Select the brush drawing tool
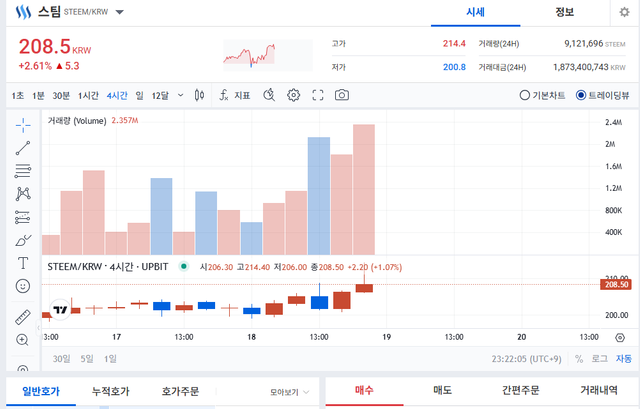640x409 pixels. [23, 240]
